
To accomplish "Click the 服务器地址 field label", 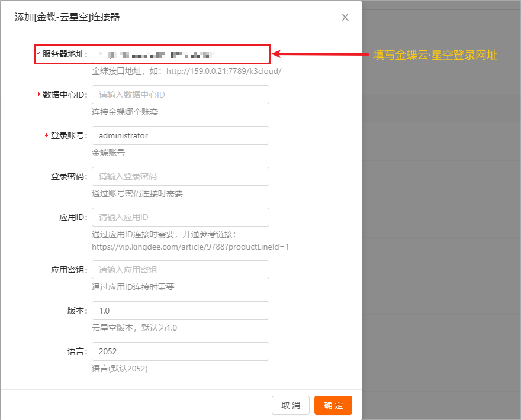I will pyautogui.click(x=65, y=54).
